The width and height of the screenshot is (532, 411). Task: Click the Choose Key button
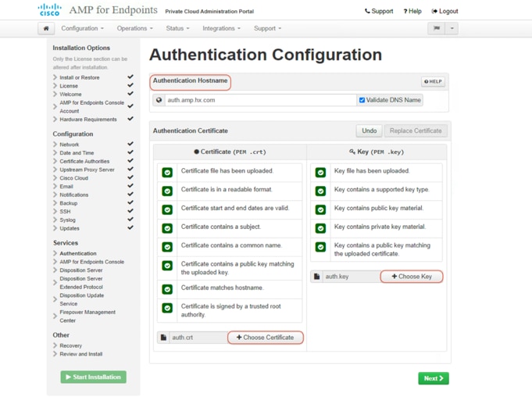(412, 277)
